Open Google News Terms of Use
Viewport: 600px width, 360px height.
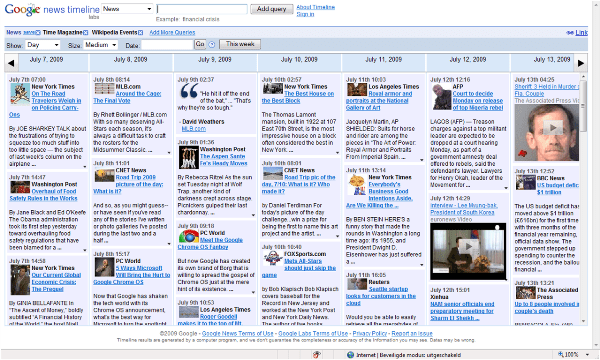point(238,334)
